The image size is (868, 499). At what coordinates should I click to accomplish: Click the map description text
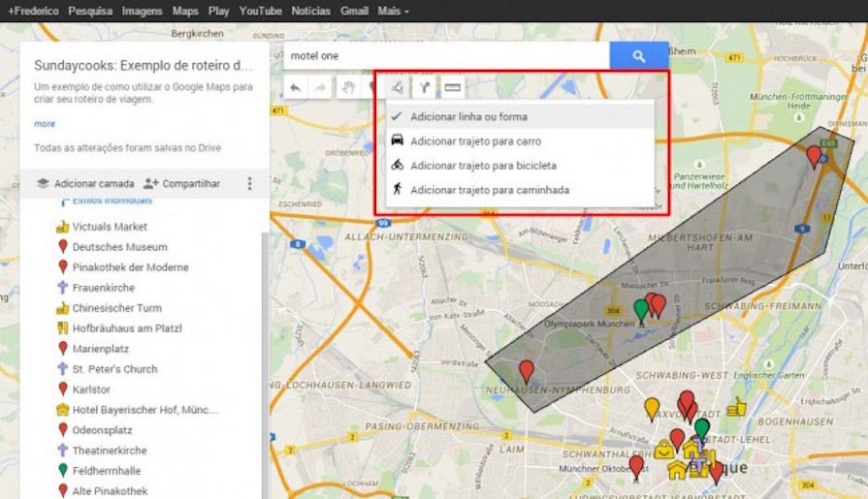click(144, 93)
